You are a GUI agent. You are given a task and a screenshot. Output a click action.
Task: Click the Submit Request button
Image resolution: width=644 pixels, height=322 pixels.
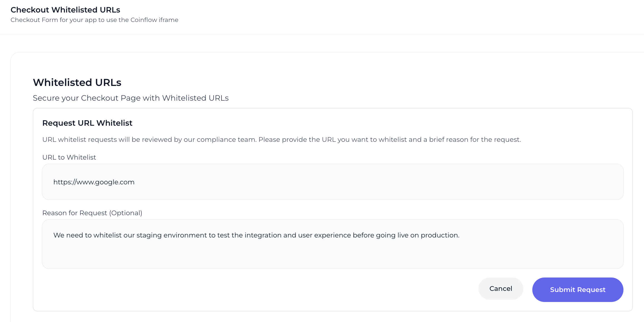[x=577, y=289]
